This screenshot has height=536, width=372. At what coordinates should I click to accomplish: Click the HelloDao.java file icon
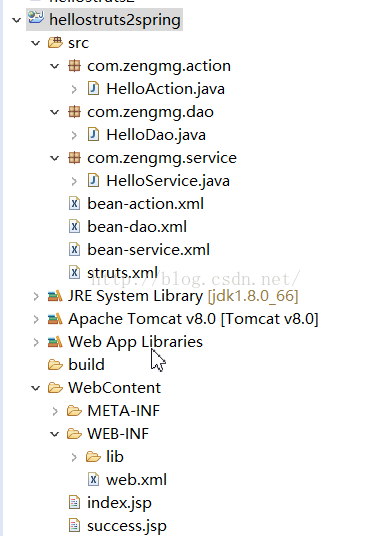pos(93,134)
